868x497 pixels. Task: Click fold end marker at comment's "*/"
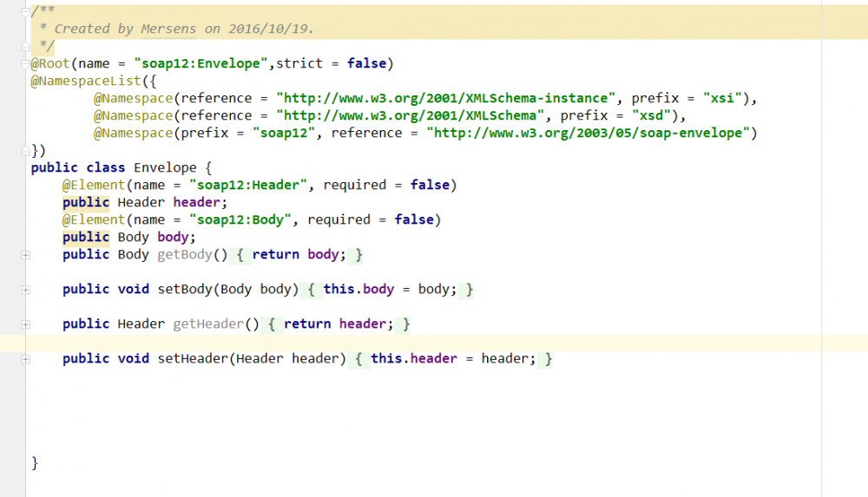[x=25, y=47]
